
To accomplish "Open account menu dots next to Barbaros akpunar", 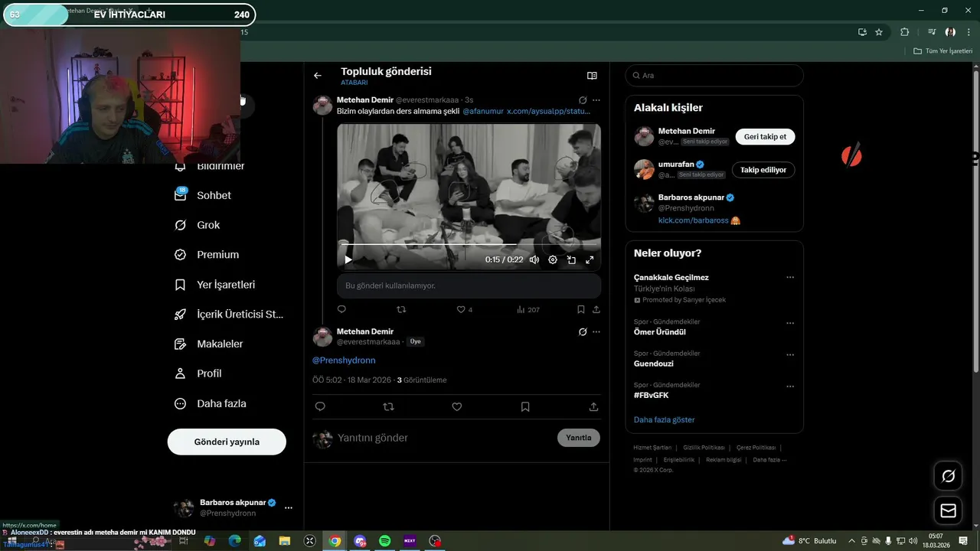I will click(x=289, y=507).
